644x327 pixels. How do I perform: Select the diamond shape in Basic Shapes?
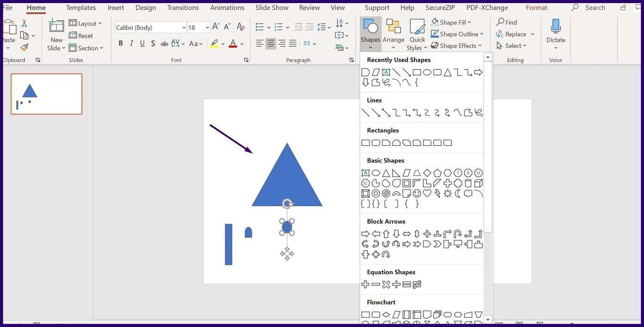coord(427,173)
